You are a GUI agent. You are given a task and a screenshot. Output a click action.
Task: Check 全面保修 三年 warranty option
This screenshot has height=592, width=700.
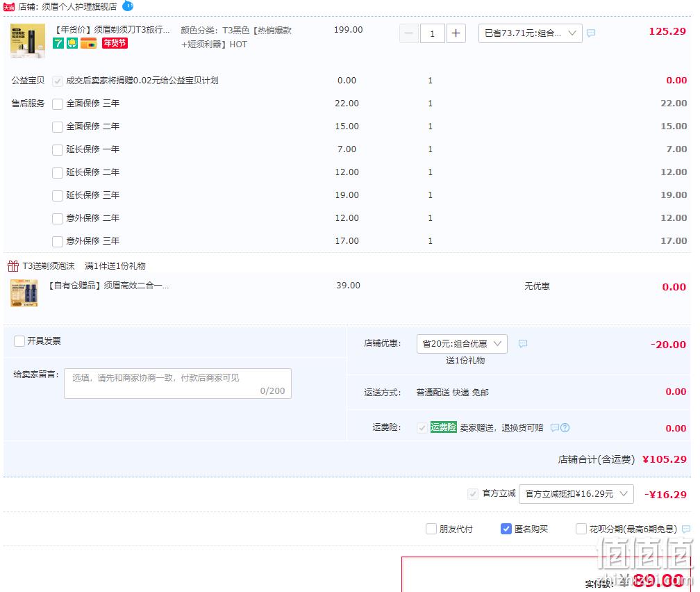point(57,104)
